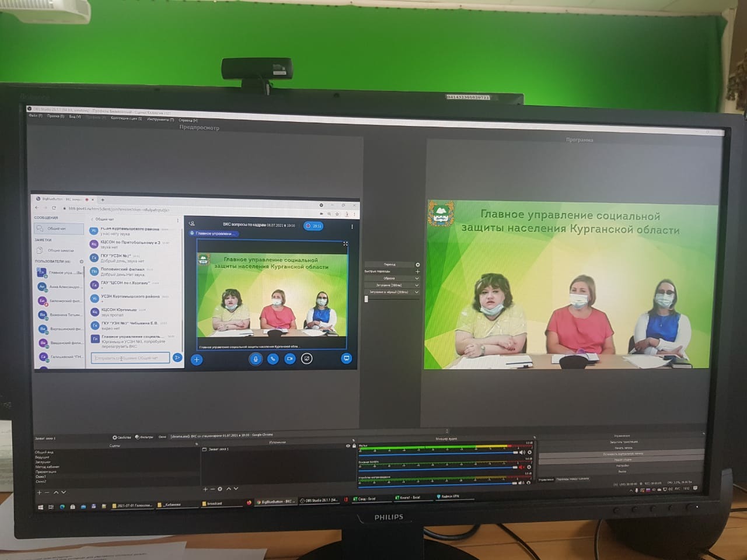The height and width of the screenshot is (560, 747).
Task: Open the Файл menu in OBS
Action: point(36,116)
